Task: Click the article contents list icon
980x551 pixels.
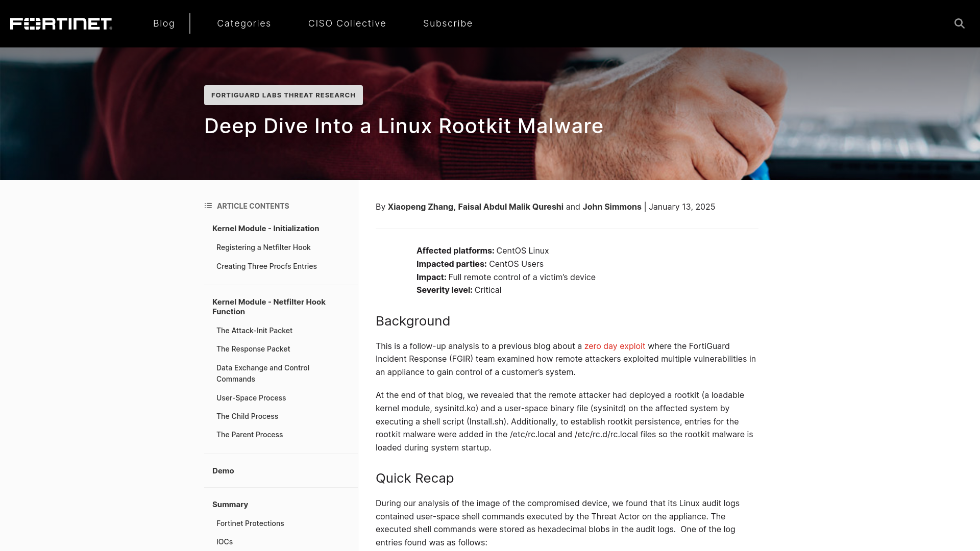Action: pyautogui.click(x=208, y=205)
